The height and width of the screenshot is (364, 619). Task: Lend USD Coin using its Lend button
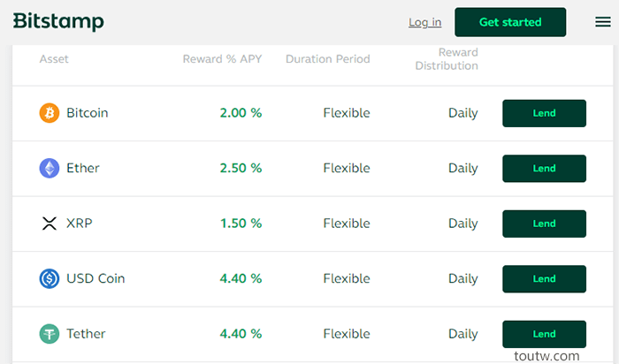pyautogui.click(x=544, y=279)
